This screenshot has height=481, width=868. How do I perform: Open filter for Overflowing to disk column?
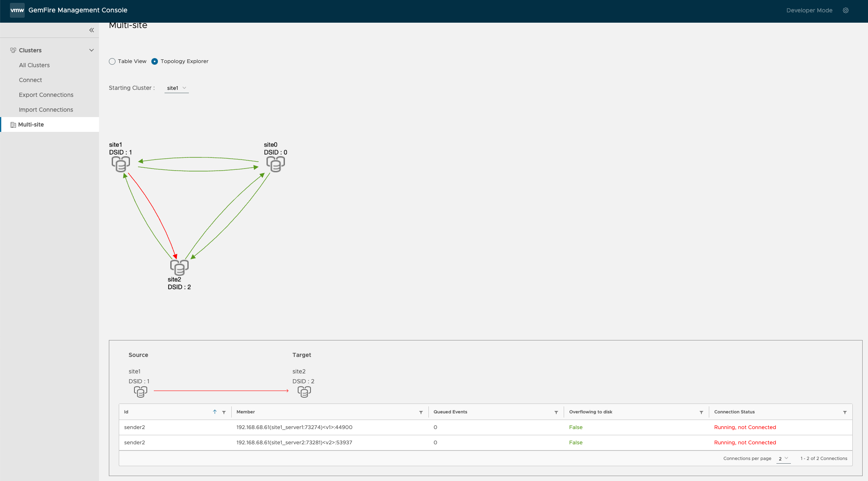701,412
